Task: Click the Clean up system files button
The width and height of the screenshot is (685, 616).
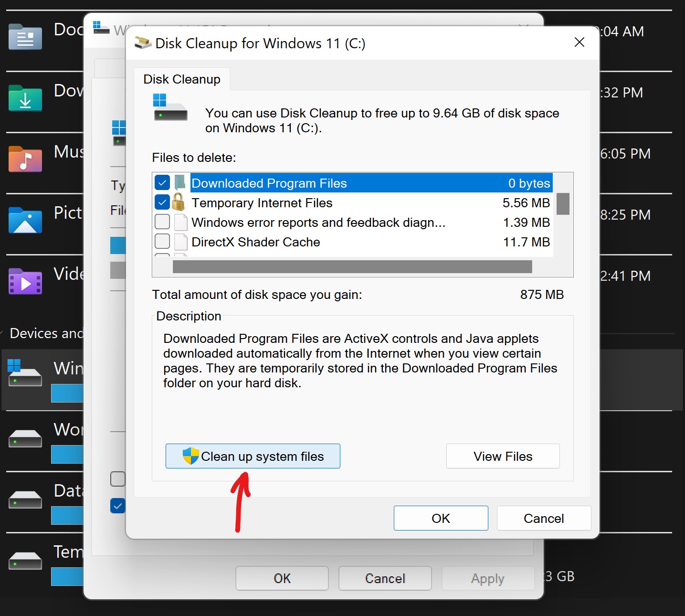Action: (253, 456)
